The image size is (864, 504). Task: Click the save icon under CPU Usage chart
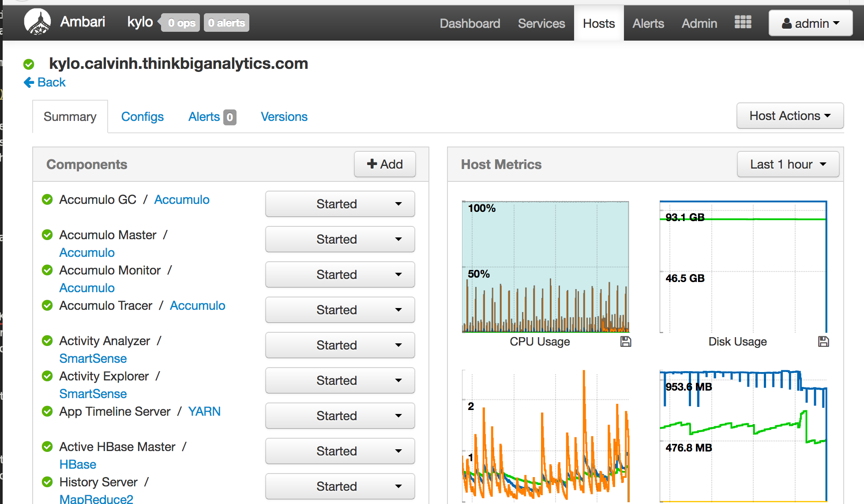coord(626,342)
